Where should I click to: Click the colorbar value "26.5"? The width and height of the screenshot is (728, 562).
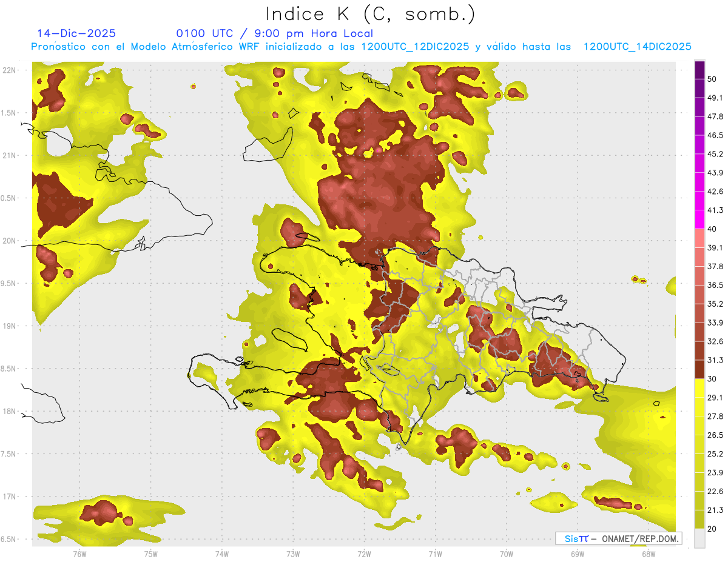tap(715, 435)
